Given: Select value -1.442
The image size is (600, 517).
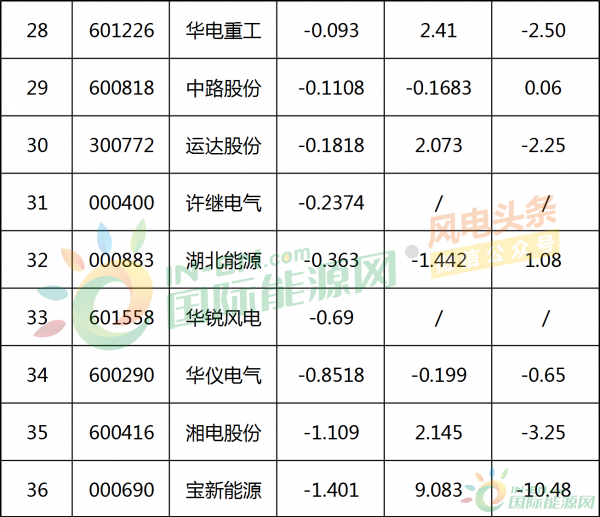Looking at the screenshot, I should point(439,260).
